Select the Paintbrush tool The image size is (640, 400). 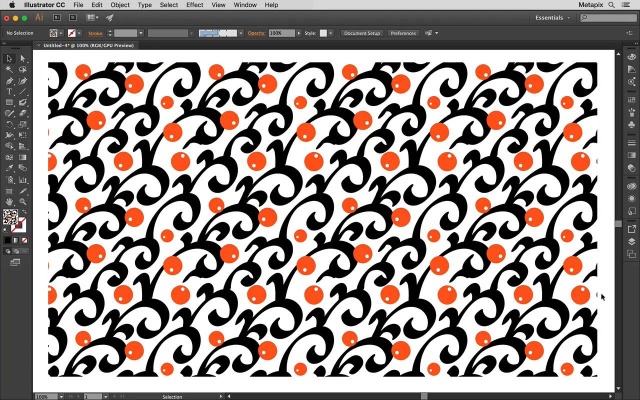pyautogui.click(x=22, y=102)
